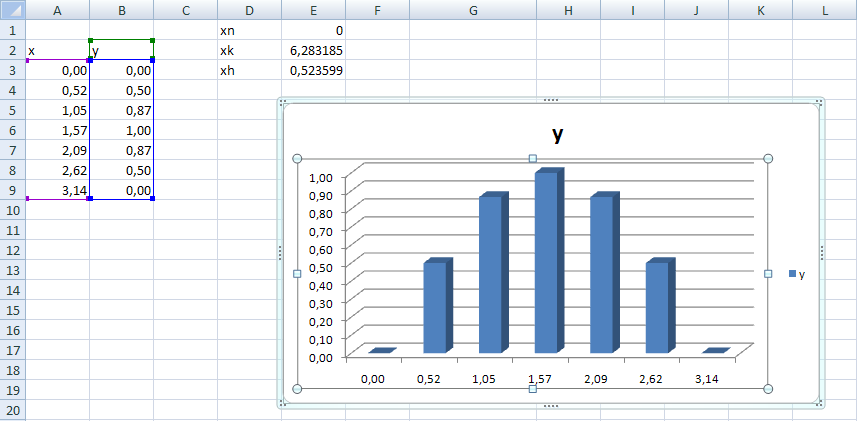Viewport: 857px width, 421px height.
Task: Select column D header
Action: click(249, 10)
